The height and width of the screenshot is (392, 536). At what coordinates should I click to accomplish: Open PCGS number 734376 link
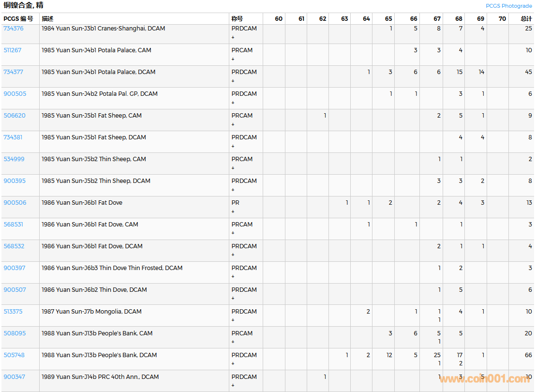tap(14, 29)
